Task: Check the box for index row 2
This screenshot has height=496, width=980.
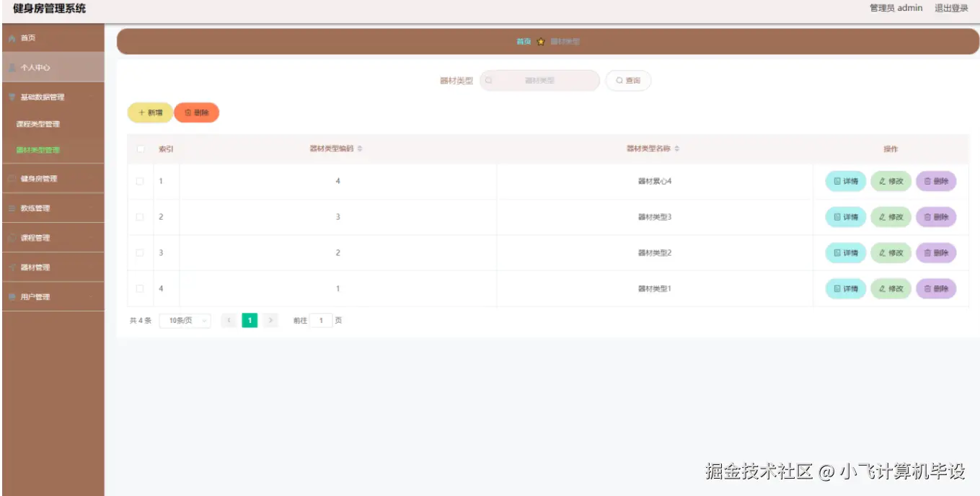Action: (x=140, y=217)
